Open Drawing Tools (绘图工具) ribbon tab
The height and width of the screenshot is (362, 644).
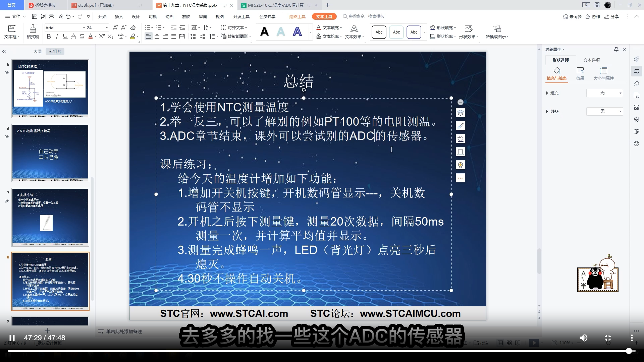point(297,16)
